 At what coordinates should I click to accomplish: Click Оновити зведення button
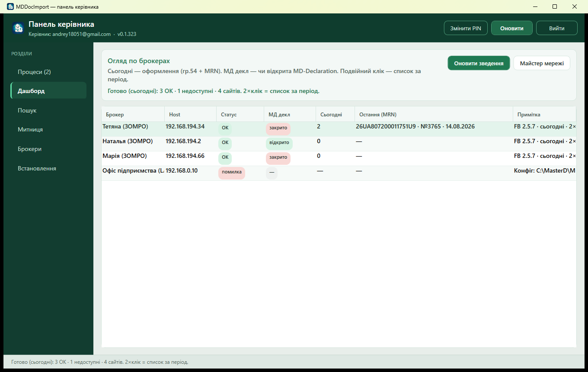[x=479, y=63]
